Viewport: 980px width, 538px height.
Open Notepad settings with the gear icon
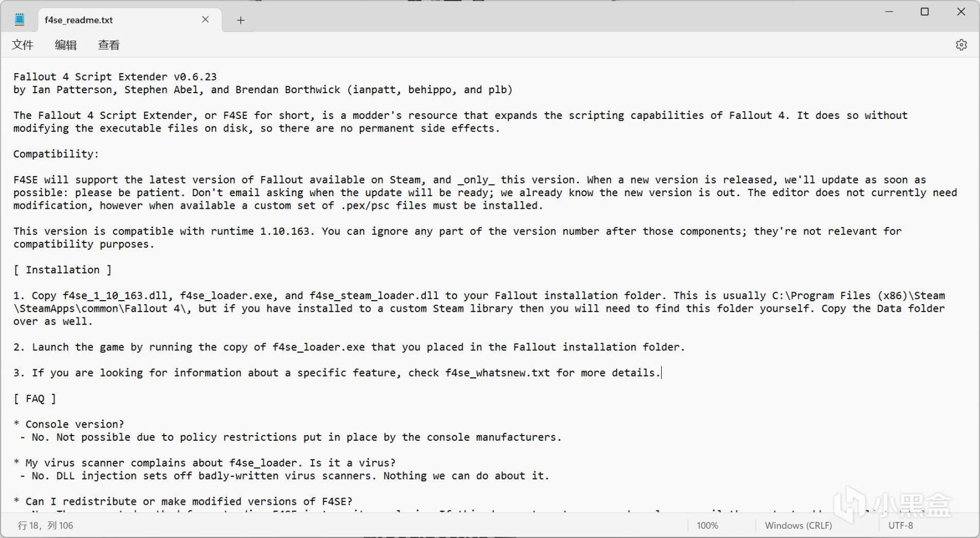[961, 45]
